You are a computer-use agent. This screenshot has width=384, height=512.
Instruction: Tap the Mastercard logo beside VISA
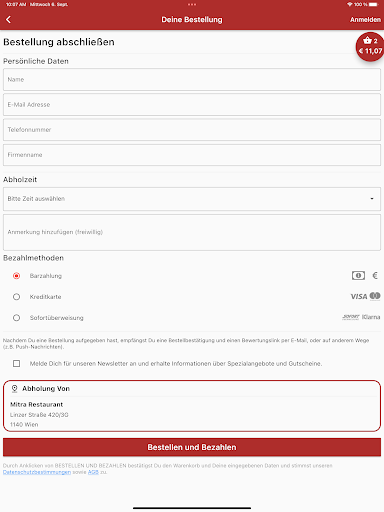(375, 296)
